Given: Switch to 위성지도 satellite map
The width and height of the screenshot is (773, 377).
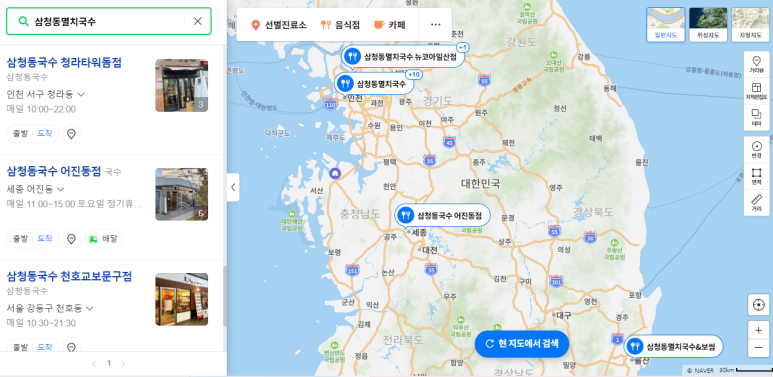Looking at the screenshot, I should (708, 25).
